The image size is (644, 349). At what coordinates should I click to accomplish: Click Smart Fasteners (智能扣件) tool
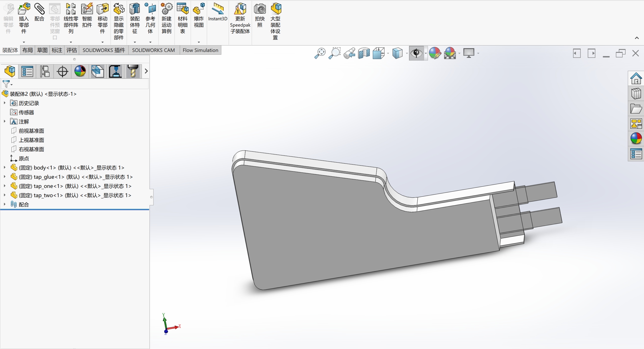tap(87, 9)
